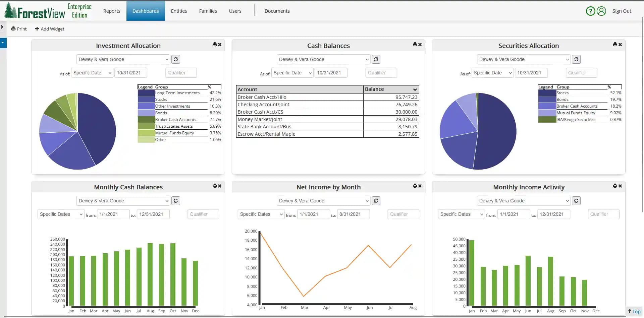Click the Sign Out link
Image resolution: width=644 pixels, height=318 pixels.
[x=622, y=11]
